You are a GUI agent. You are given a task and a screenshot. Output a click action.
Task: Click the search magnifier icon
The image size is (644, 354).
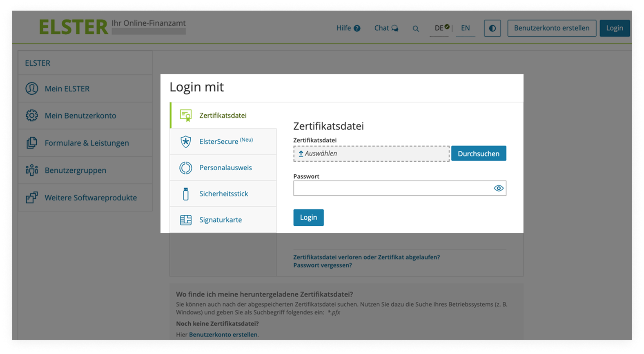pyautogui.click(x=416, y=29)
